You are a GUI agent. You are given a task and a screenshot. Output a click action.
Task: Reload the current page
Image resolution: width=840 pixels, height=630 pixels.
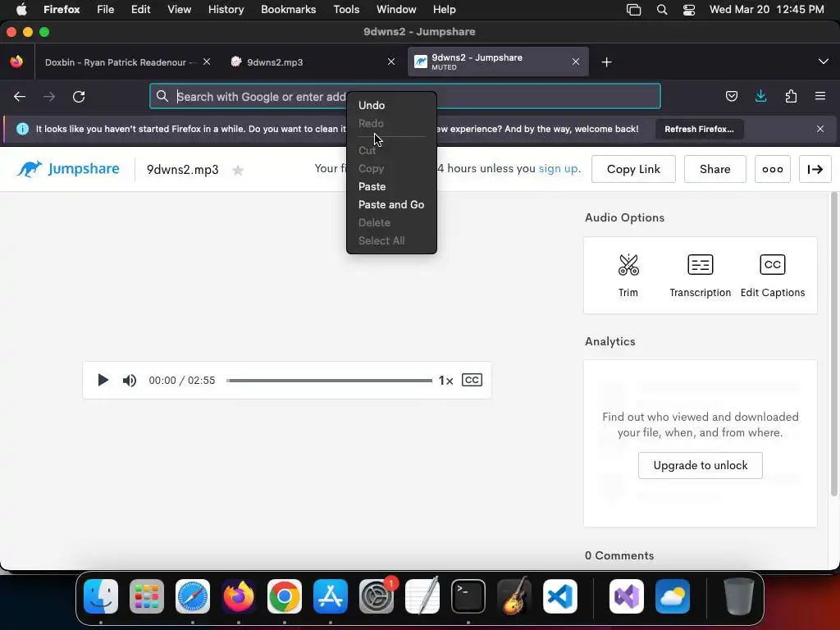[79, 97]
